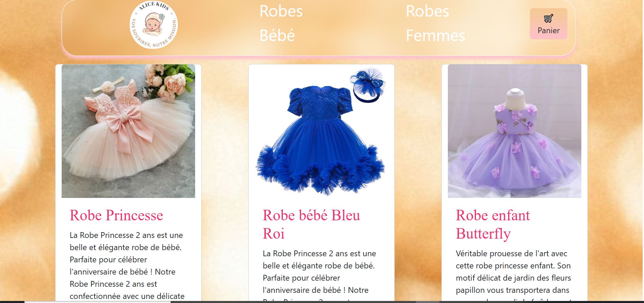Select the purple butterfly dress photo

pyautogui.click(x=515, y=131)
